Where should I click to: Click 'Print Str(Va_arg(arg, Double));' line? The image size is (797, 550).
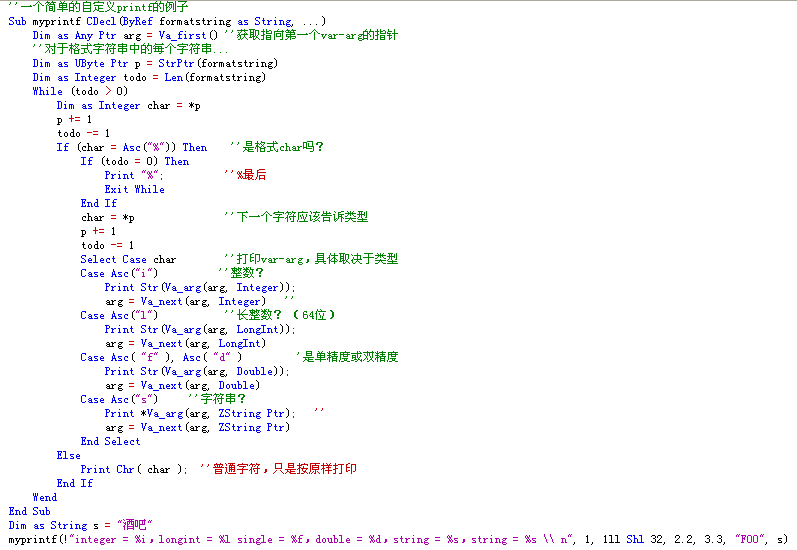197,372
